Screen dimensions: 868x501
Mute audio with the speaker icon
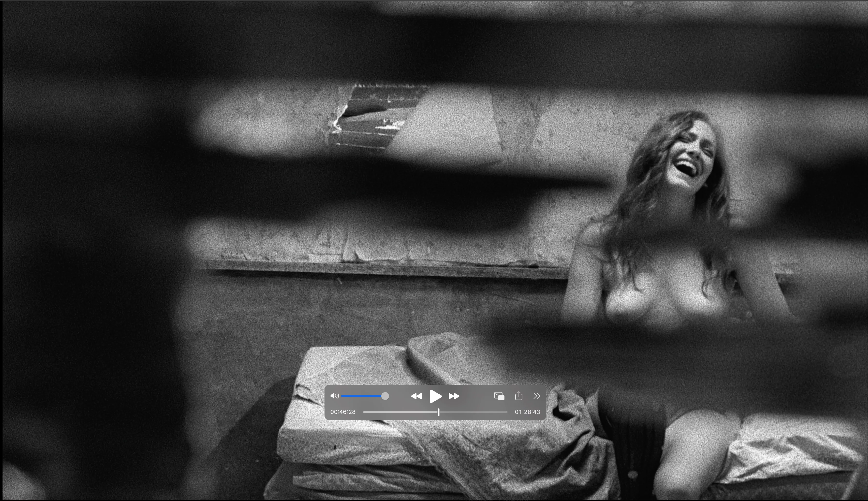(x=334, y=396)
